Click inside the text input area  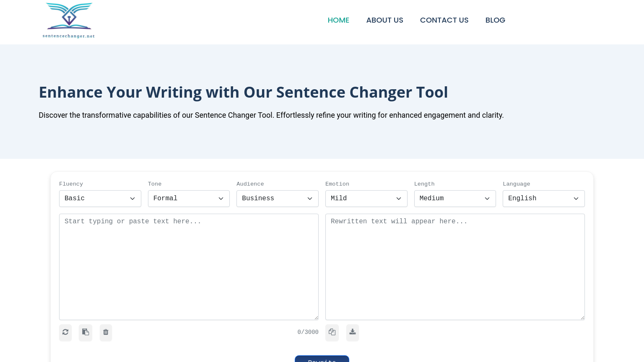189,267
